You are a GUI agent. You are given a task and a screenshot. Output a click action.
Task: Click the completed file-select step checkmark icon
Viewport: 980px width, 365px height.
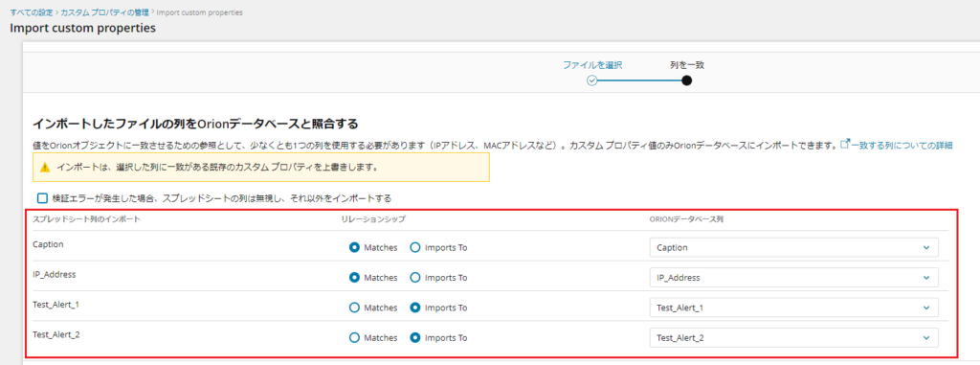(x=591, y=80)
